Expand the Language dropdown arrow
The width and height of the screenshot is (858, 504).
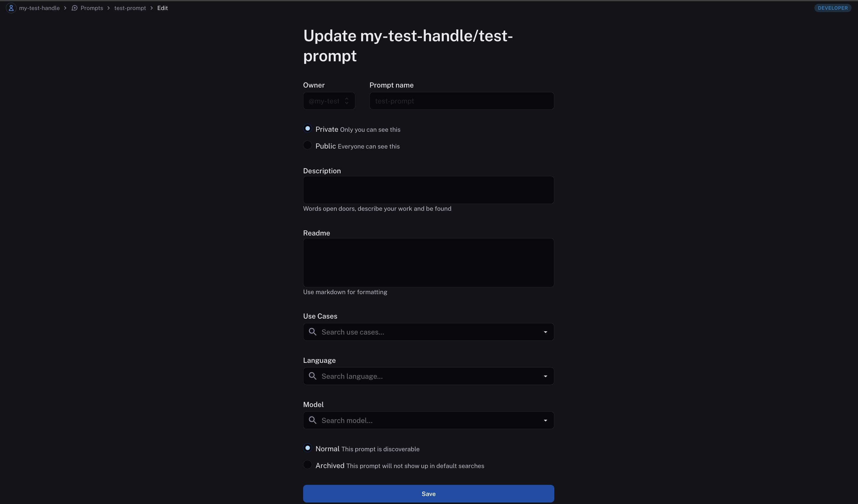tap(545, 376)
